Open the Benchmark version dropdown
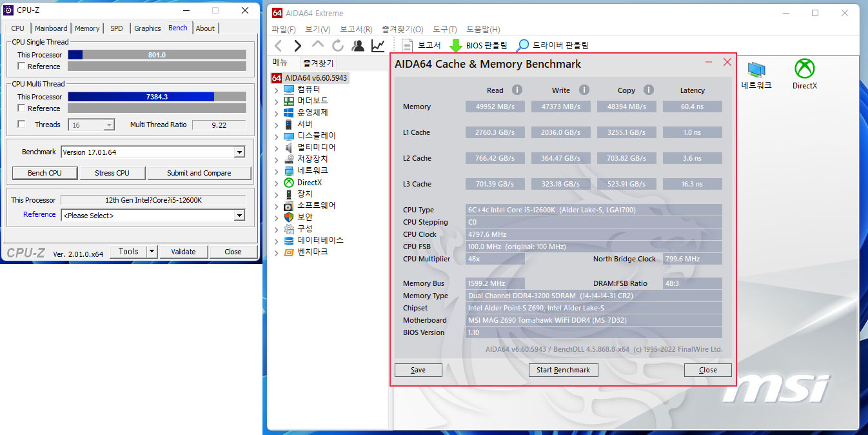Viewport: 868px width, 435px height. (x=239, y=152)
